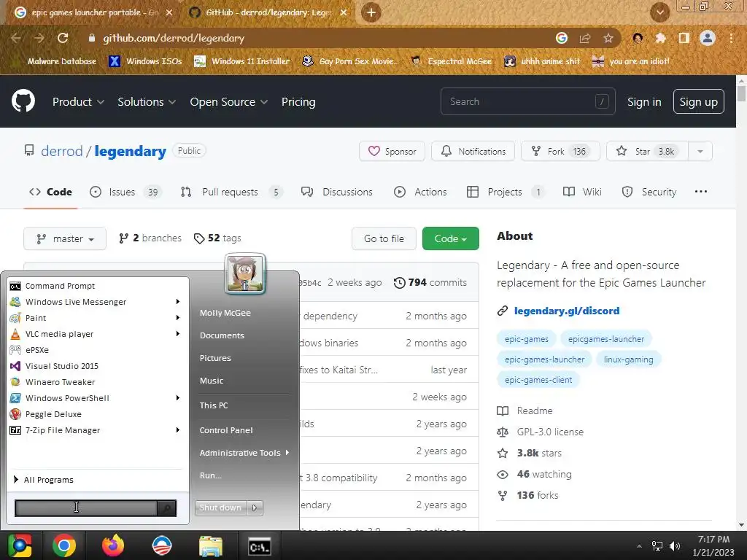Show hidden tray icons arrow
This screenshot has height=560, width=747.
(639, 546)
